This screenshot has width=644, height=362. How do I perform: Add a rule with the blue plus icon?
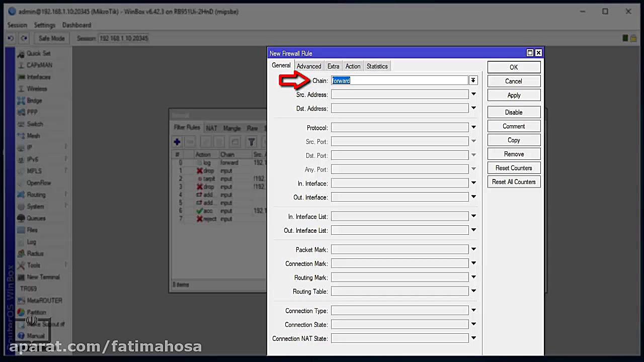point(177,142)
